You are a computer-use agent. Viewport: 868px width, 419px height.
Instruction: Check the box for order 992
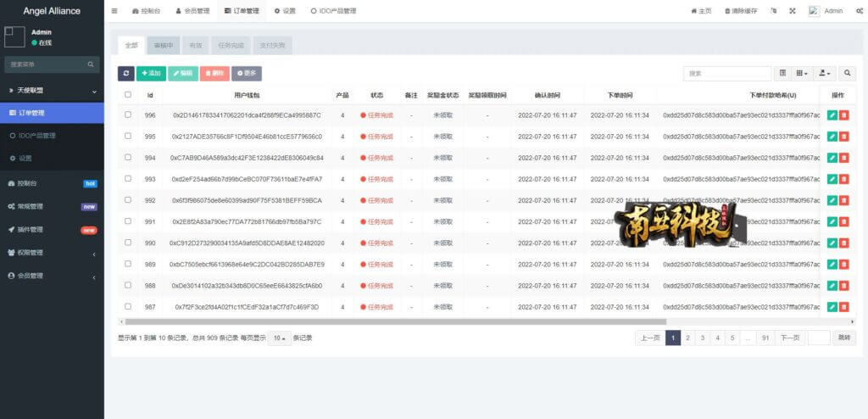[128, 199]
